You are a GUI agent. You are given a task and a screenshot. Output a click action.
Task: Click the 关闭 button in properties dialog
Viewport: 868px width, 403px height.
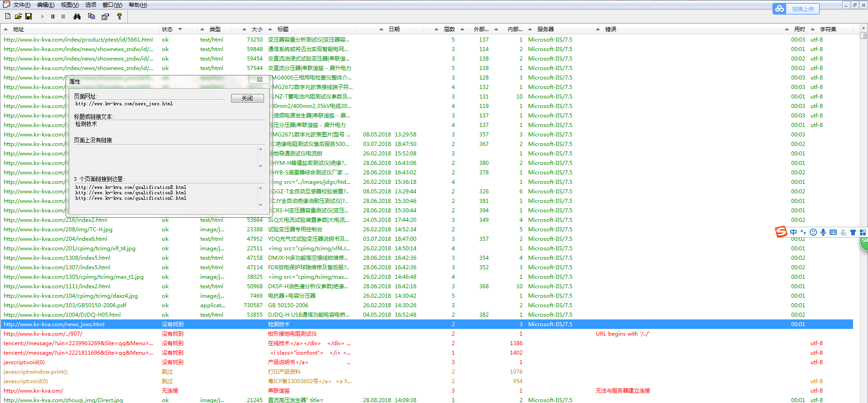coord(247,98)
